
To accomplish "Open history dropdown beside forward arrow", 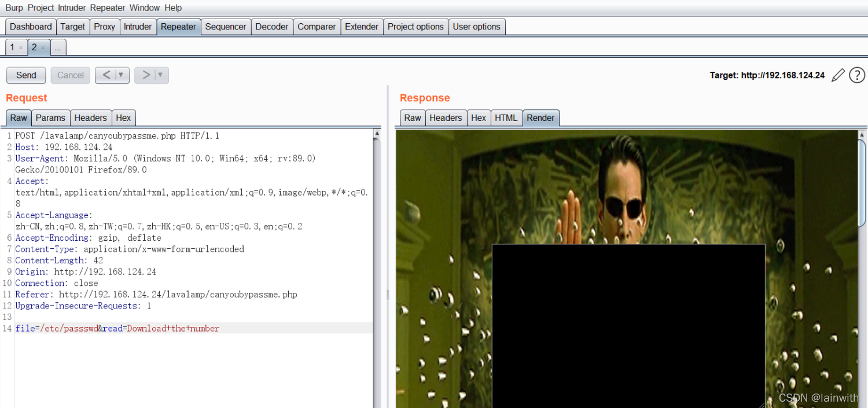I will point(161,75).
